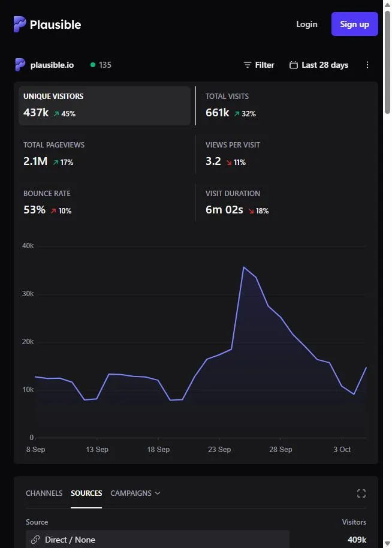Click the 13 Sep x-axis label
392x548 pixels.
point(97,450)
